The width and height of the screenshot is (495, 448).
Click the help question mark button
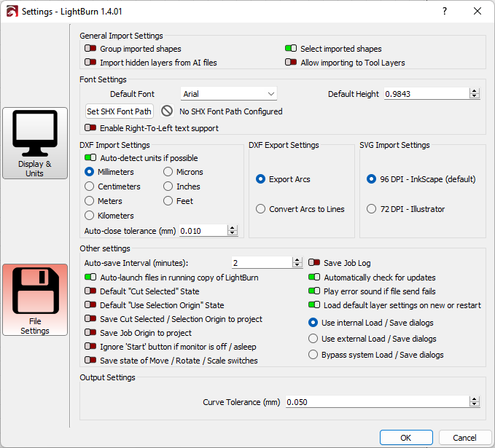tap(445, 12)
